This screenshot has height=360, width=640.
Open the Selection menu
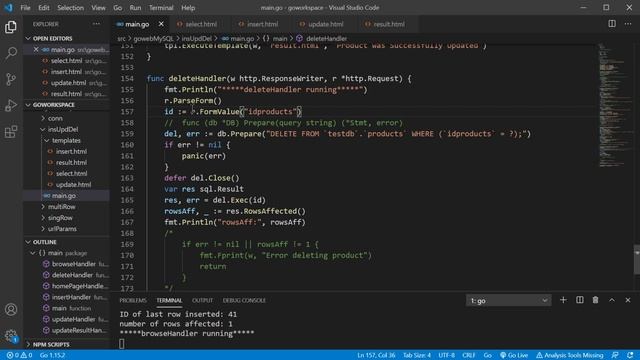[x=70, y=8]
